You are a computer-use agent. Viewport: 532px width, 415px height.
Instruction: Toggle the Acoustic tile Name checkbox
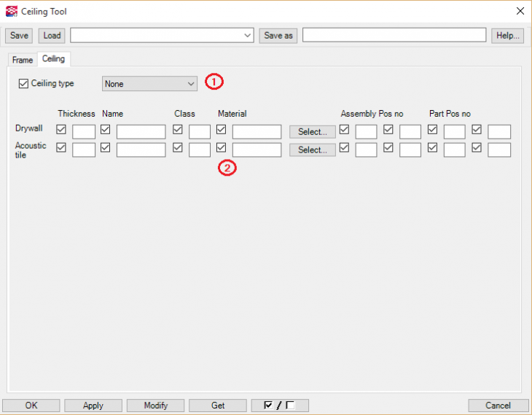point(106,148)
